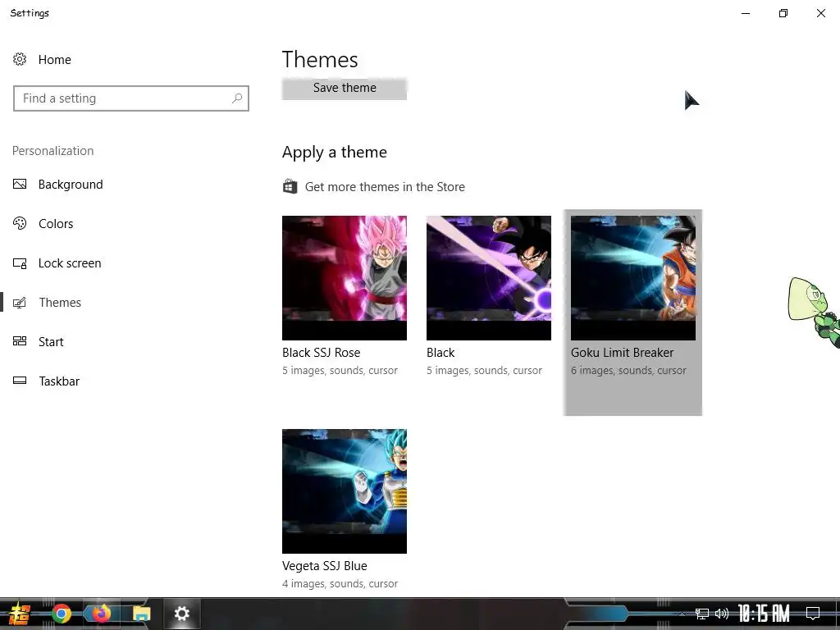Click the Black SSJ Rose theme name
This screenshot has width=840, height=630.
click(321, 353)
